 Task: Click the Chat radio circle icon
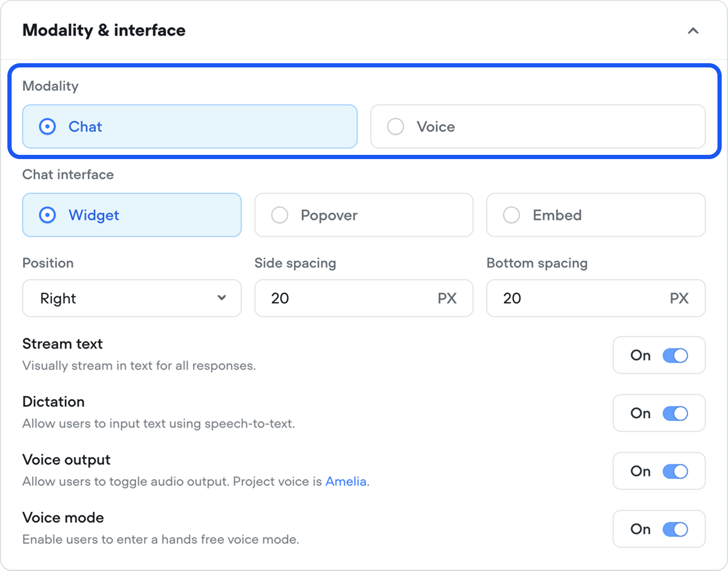coord(47,126)
